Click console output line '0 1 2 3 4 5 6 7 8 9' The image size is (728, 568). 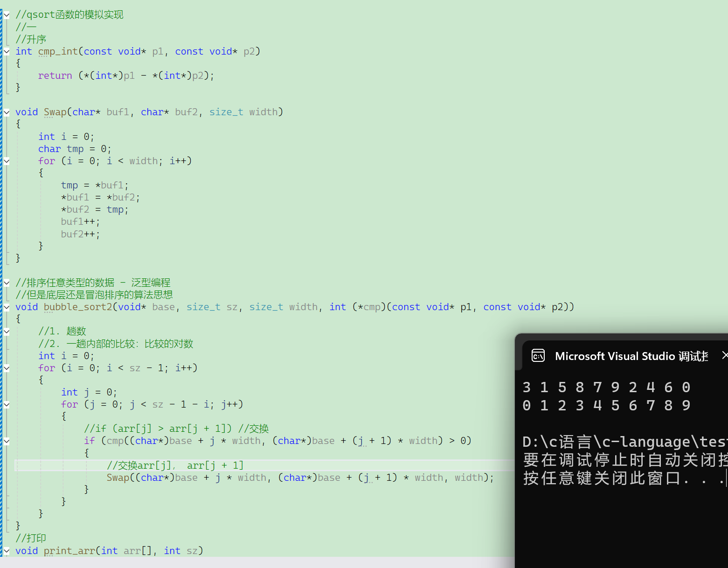(x=606, y=406)
